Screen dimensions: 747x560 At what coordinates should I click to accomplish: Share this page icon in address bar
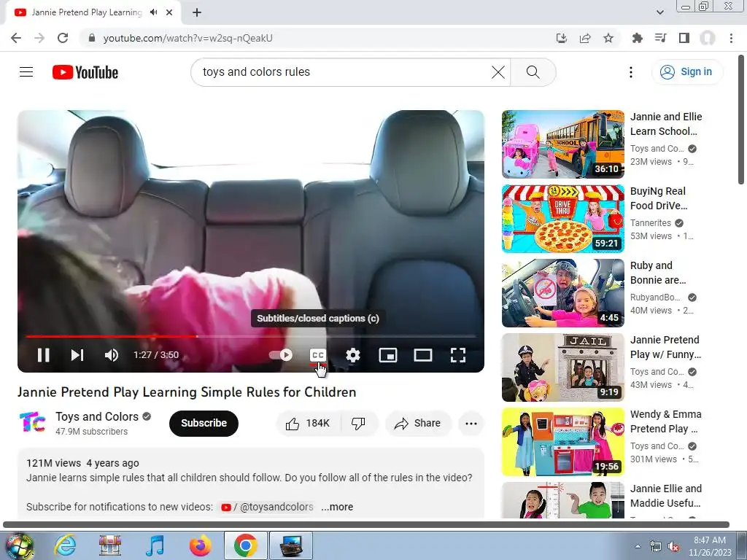click(585, 38)
